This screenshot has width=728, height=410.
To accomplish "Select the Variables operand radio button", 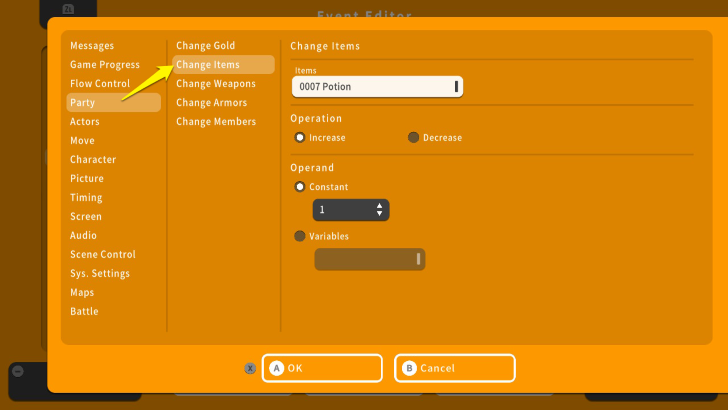I will click(x=300, y=236).
